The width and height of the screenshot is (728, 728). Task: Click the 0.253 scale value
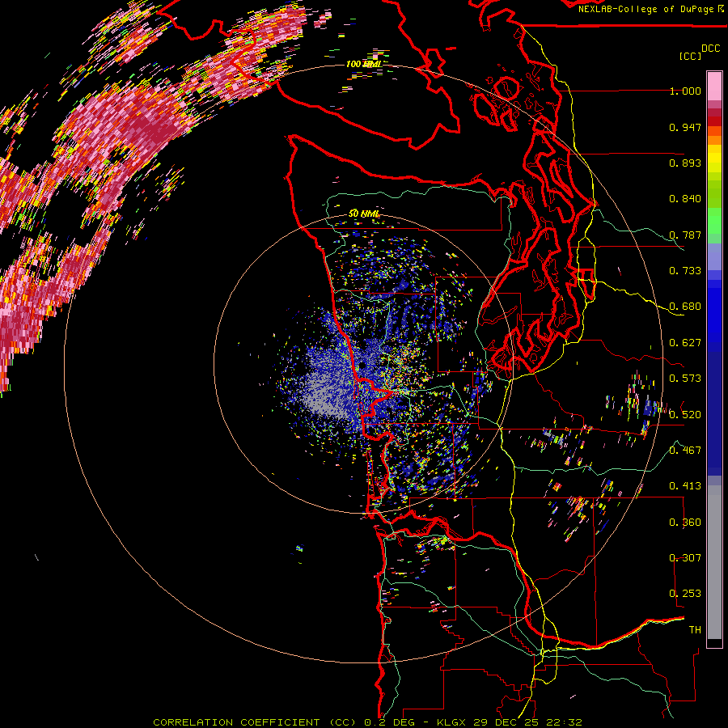click(x=685, y=594)
